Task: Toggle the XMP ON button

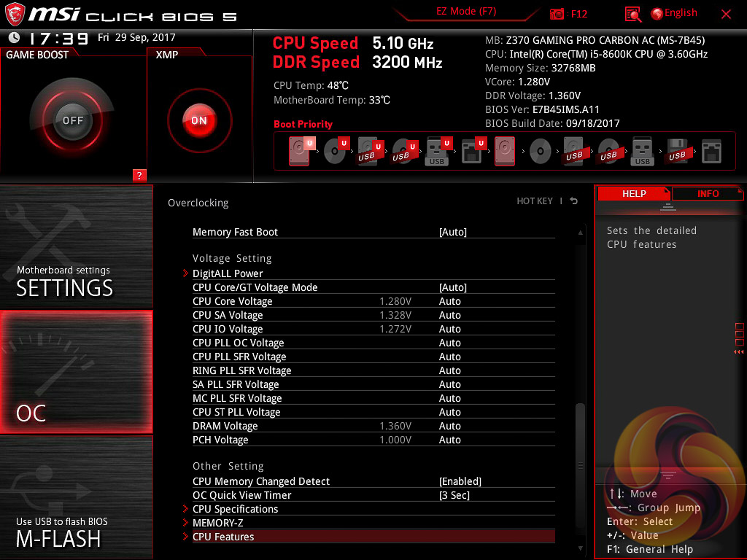Action: tap(199, 120)
